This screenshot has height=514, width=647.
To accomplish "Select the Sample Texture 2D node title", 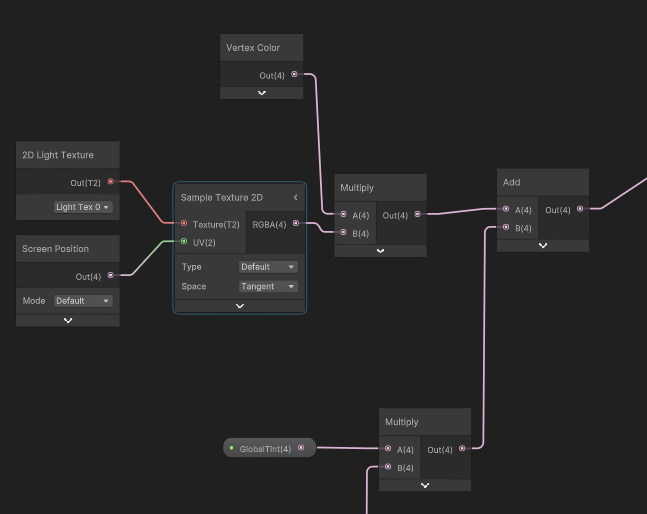I will [222, 198].
